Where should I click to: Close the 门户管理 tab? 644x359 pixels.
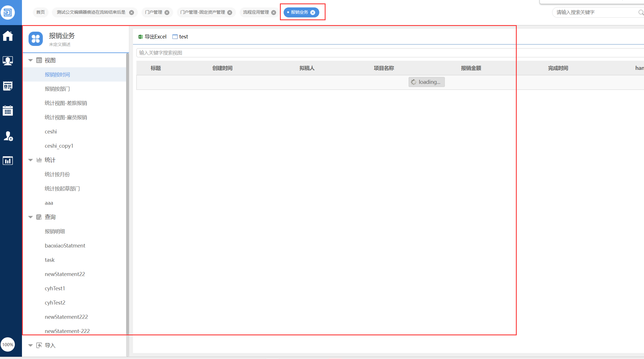(167, 13)
